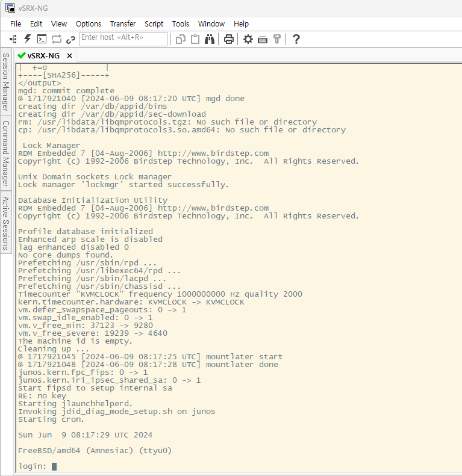Click the 'Prefetching /usr/sbin/chassisd ...' line

pos(99,286)
